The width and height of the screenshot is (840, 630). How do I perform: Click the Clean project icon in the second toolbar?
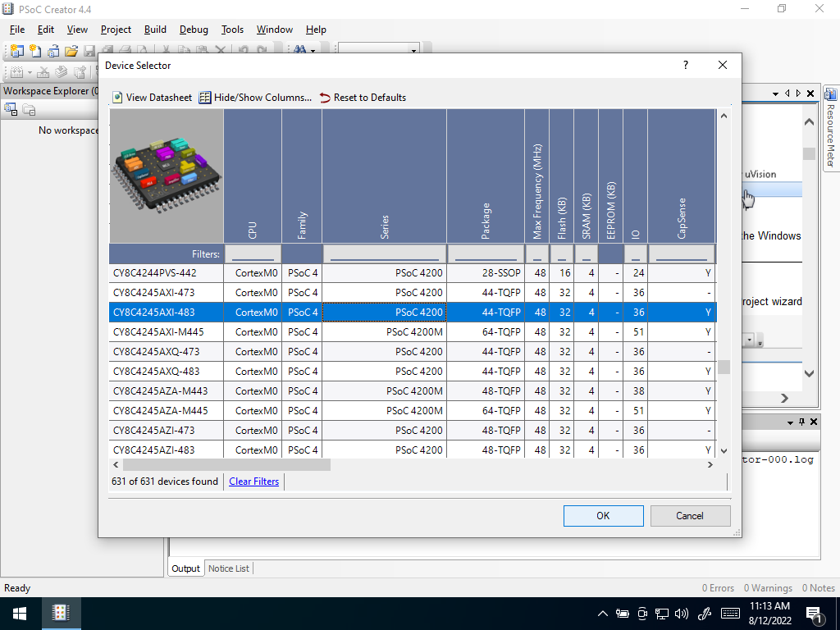pos(43,72)
